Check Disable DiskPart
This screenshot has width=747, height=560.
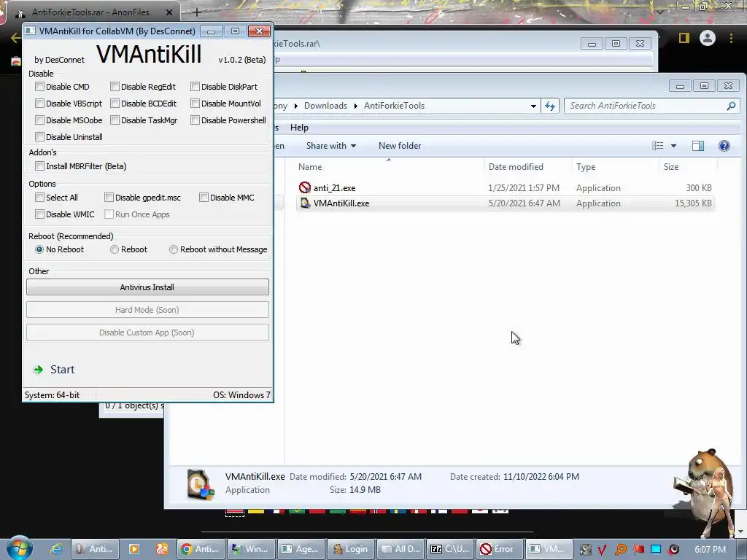click(x=195, y=87)
